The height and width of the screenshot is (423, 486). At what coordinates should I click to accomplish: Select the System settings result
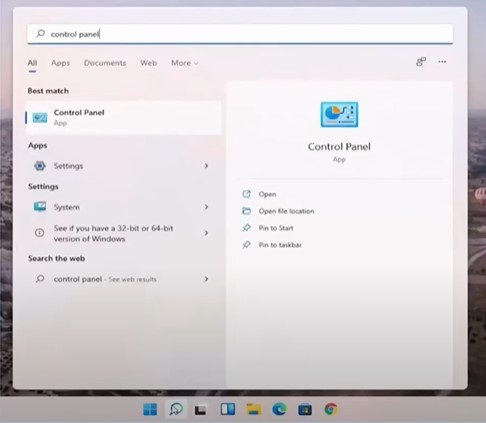(x=123, y=207)
